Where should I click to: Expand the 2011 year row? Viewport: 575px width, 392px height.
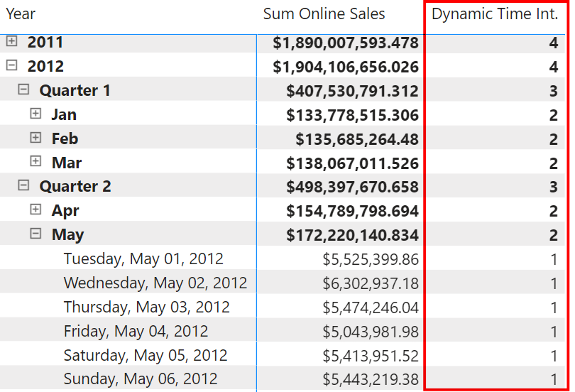click(x=12, y=41)
